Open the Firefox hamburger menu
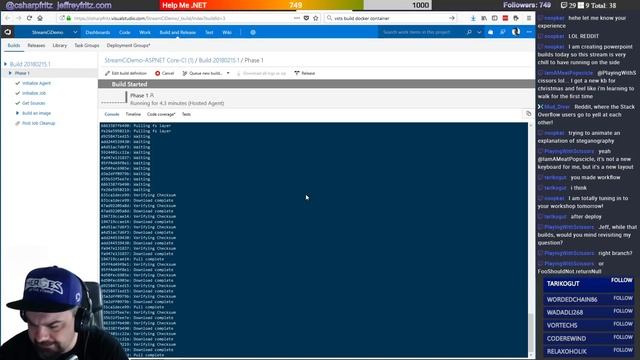 point(529,18)
